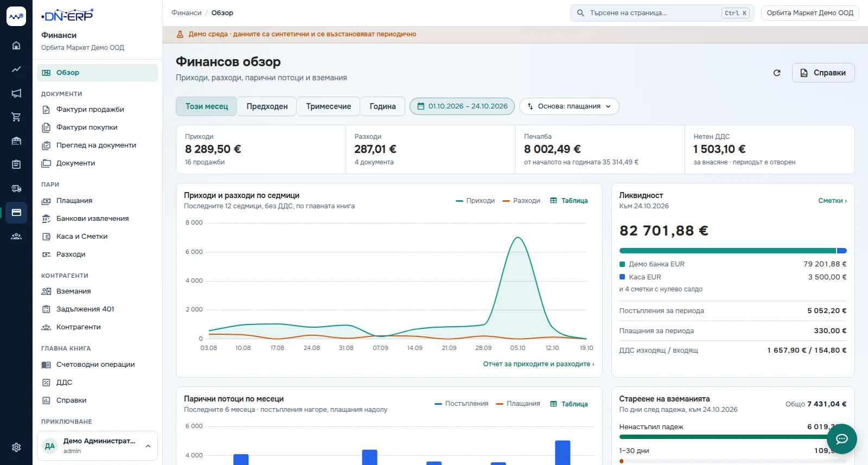
Task: Open the megaphone marketing icon in rail
Action: coord(16,93)
